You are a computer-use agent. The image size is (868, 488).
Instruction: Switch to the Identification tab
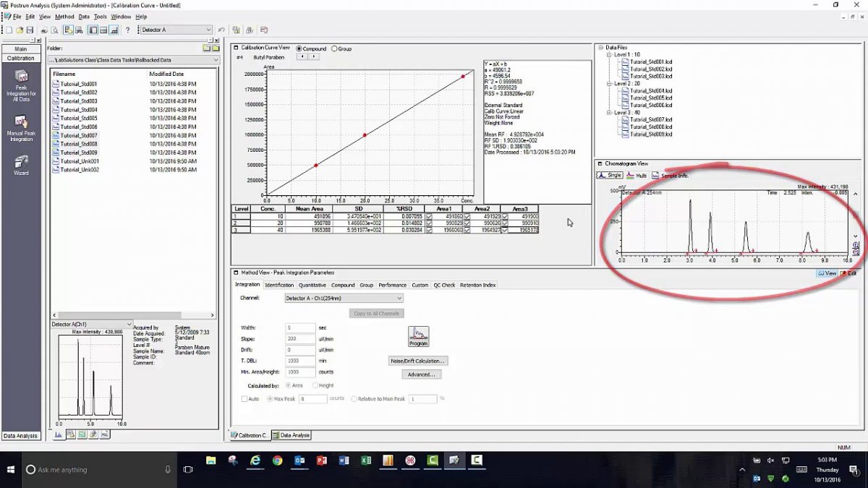[x=279, y=285]
